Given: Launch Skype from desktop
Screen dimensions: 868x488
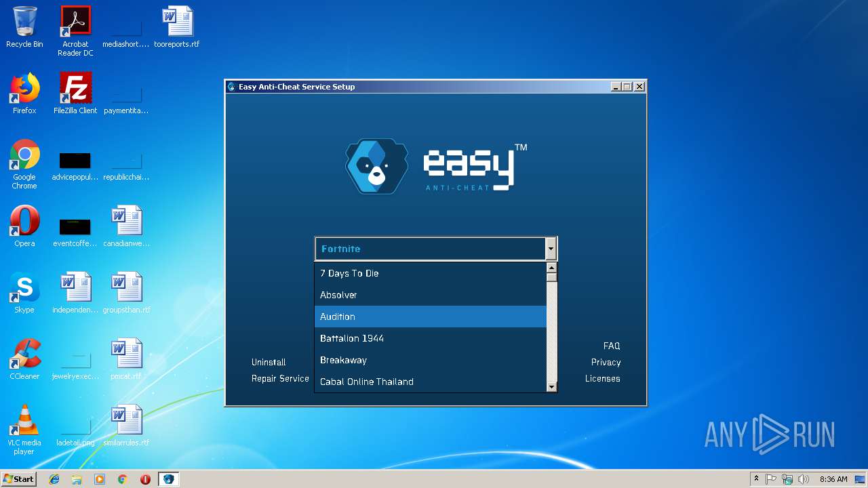Looking at the screenshot, I should (x=24, y=293).
